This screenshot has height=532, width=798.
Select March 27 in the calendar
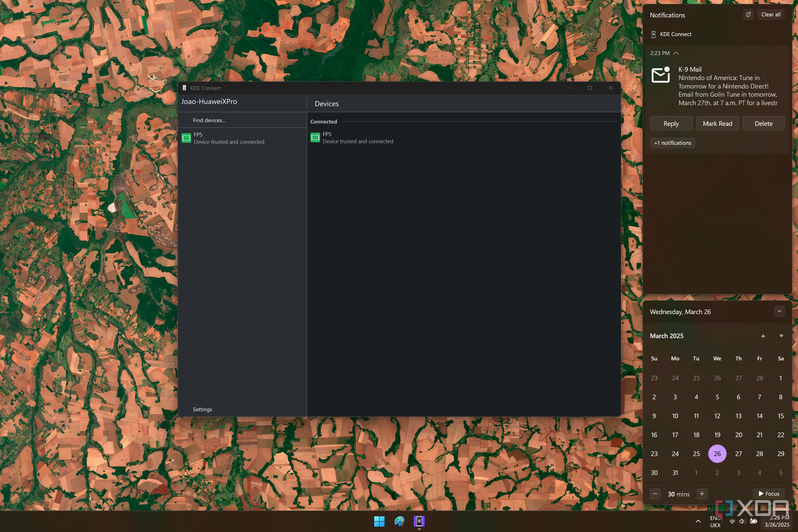pos(738,454)
